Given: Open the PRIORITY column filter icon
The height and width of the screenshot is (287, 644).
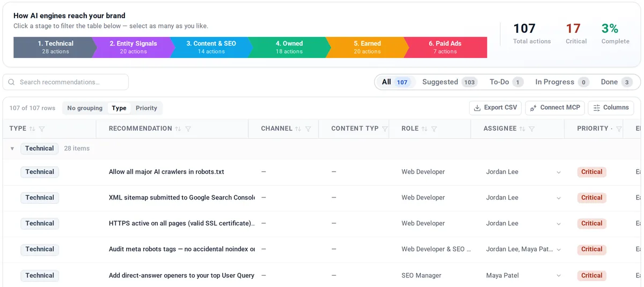Looking at the screenshot, I should [x=619, y=129].
